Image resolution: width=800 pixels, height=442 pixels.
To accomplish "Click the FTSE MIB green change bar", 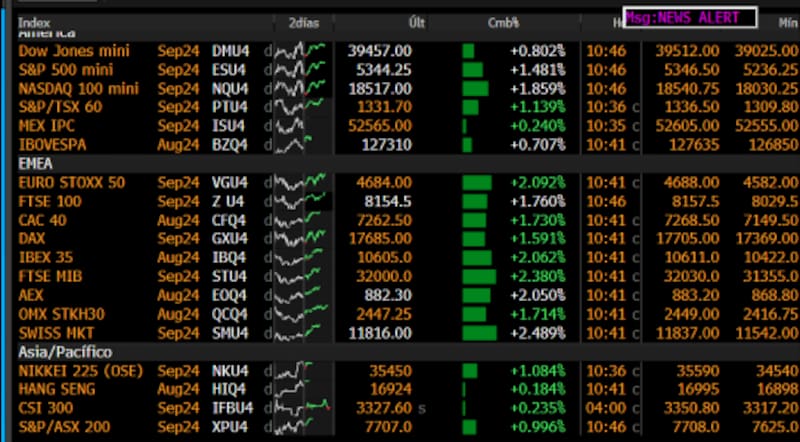I will click(479, 276).
